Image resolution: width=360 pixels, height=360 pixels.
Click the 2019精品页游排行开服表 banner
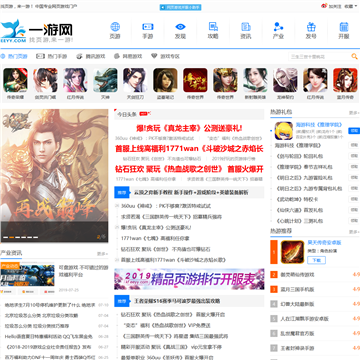(x=189, y=279)
